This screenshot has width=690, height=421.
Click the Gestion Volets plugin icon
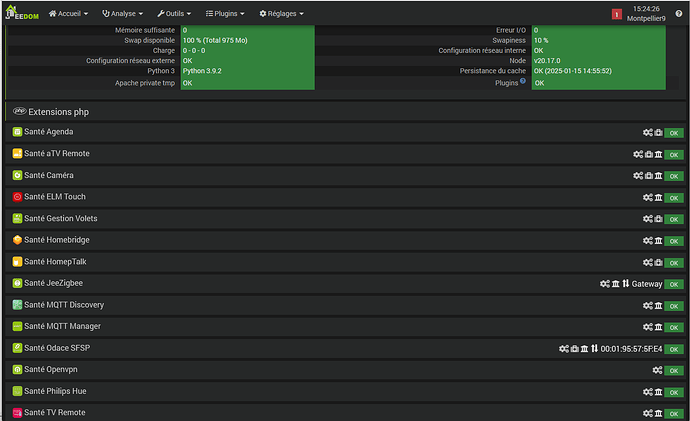[17, 218]
